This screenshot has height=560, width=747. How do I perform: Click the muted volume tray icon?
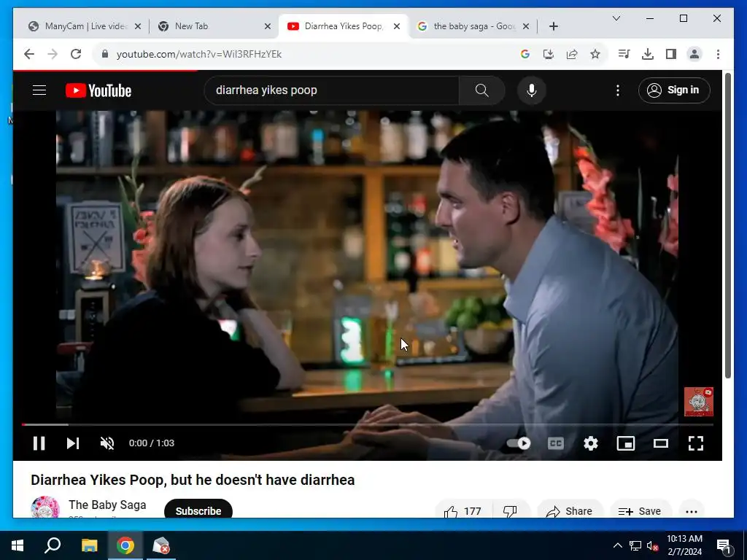click(x=653, y=545)
